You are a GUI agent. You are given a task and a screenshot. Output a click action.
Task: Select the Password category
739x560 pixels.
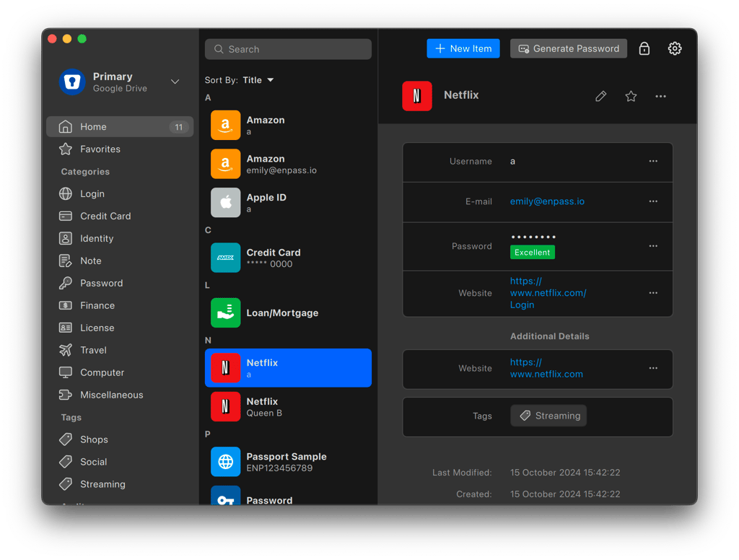[x=120, y=283]
